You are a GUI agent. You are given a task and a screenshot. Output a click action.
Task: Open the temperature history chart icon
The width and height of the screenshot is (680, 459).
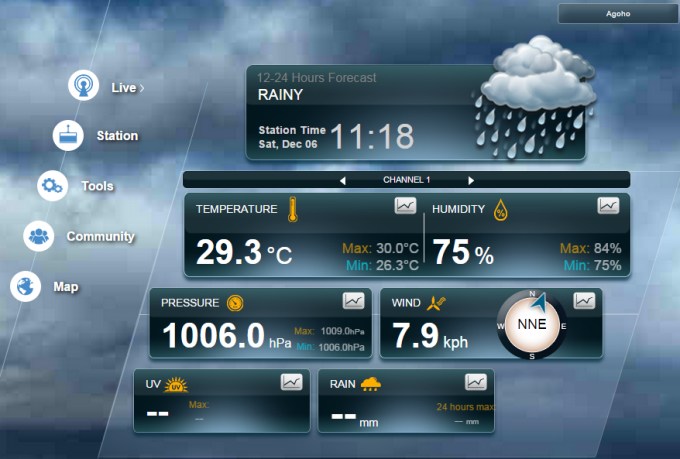click(x=405, y=206)
